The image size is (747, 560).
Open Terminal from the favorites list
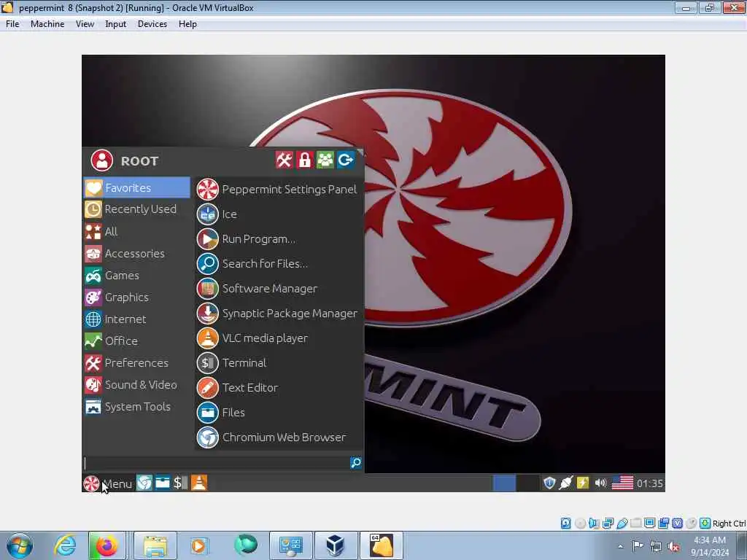pyautogui.click(x=231, y=363)
